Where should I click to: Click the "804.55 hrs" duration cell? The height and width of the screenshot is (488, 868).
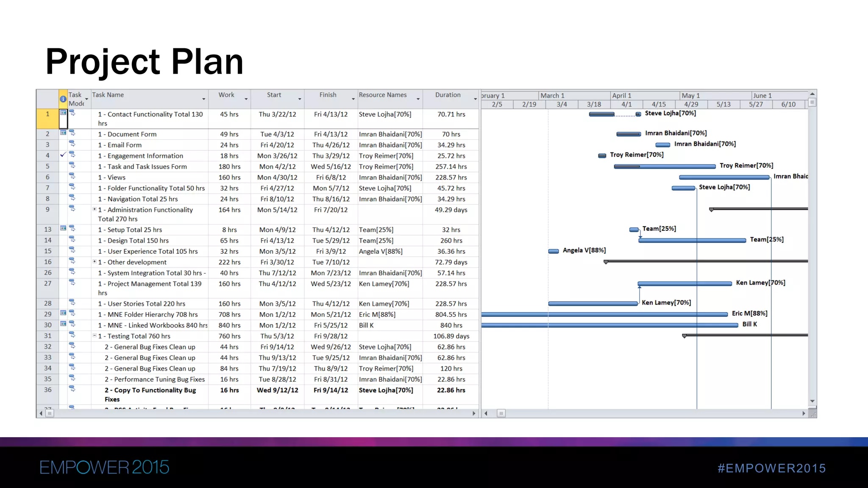click(x=451, y=314)
